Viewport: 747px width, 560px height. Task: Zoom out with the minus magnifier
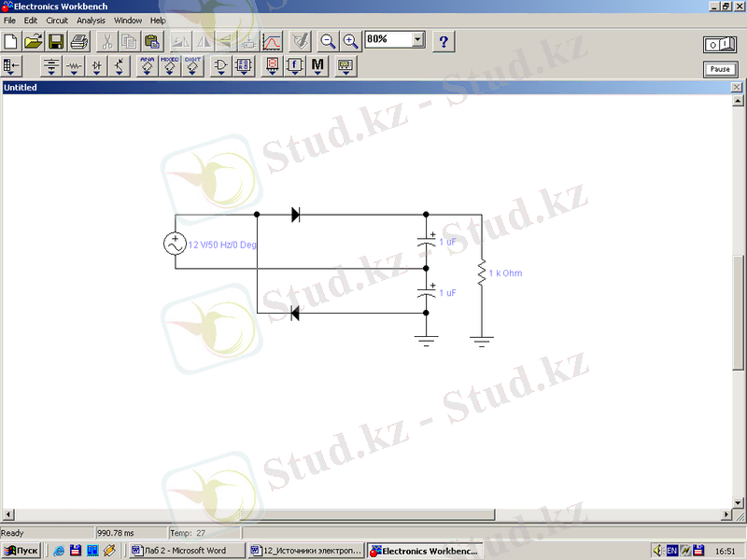328,41
